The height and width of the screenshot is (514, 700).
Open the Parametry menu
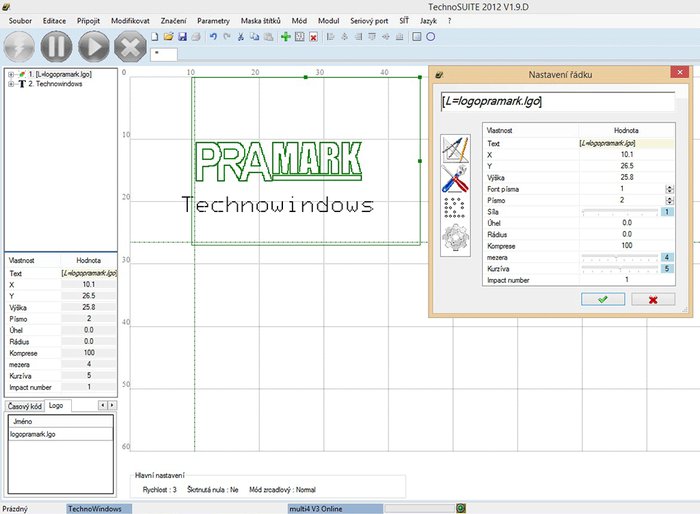click(213, 21)
